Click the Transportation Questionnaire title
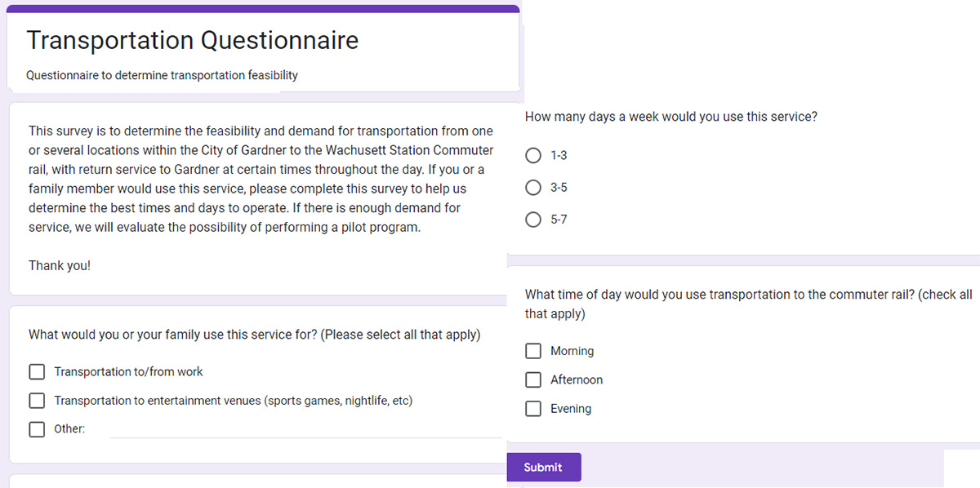Screen dimensions: 980x488 [192, 40]
